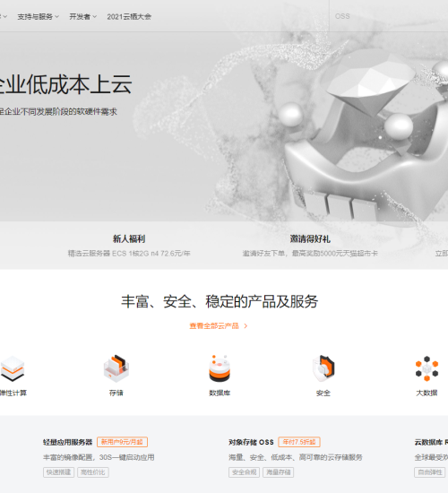Open the 安全 security shield icon
Screen dimensions: 448x493
(323, 368)
